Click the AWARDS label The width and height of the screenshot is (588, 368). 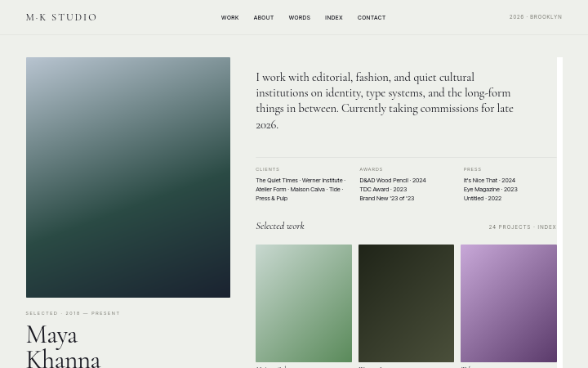pyautogui.click(x=371, y=169)
